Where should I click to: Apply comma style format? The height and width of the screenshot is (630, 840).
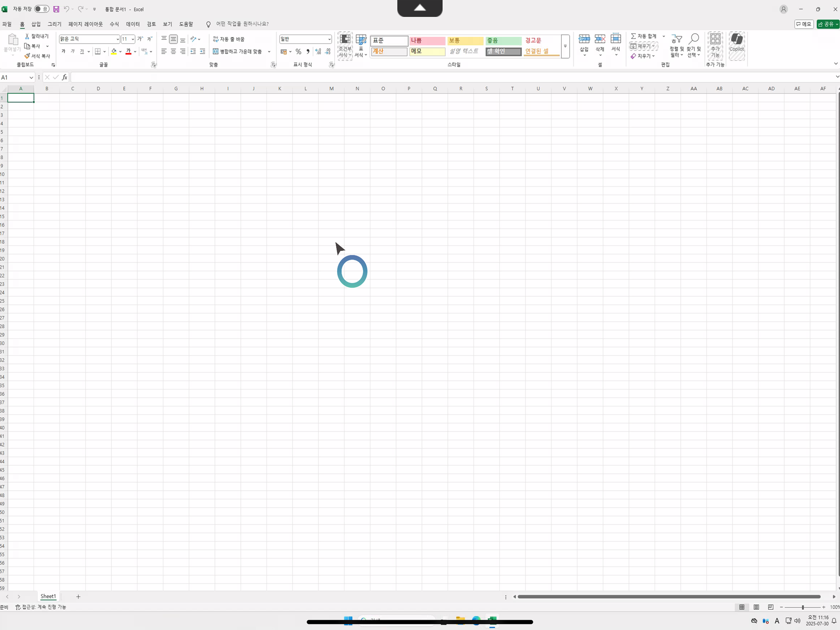[x=307, y=51]
